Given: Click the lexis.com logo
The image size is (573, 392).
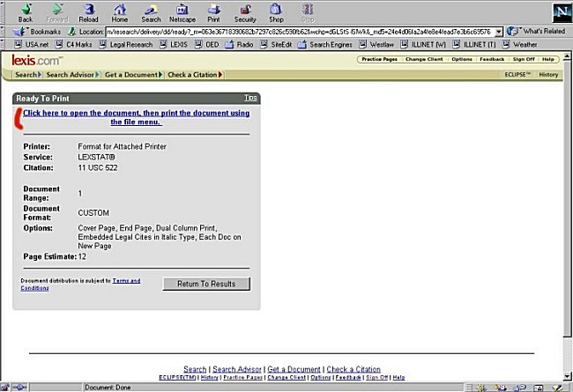Looking at the screenshot, I should click(37, 60).
